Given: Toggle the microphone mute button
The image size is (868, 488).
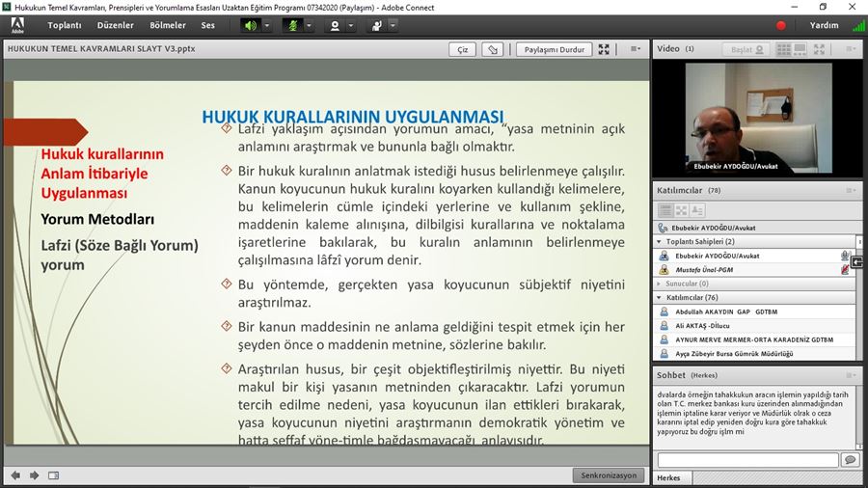Looking at the screenshot, I should [x=292, y=25].
